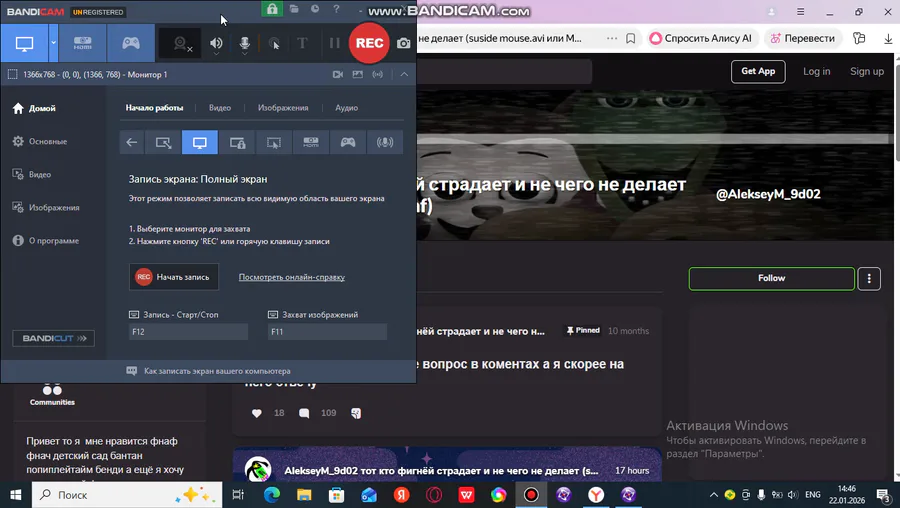Click Sign up on the webpage
The height and width of the screenshot is (508, 900).
pos(867,71)
